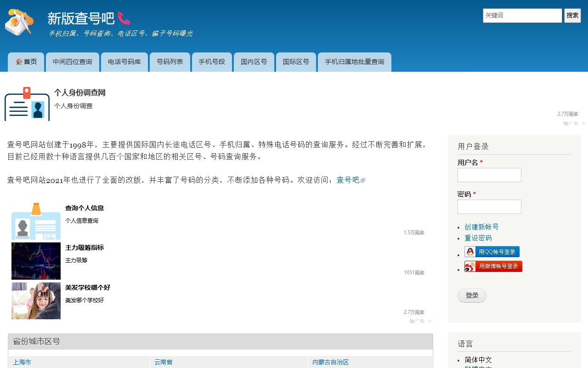This screenshot has height=368, width=588.
Task: Open the 内蒙古自治区 area code link
Action: tap(331, 362)
